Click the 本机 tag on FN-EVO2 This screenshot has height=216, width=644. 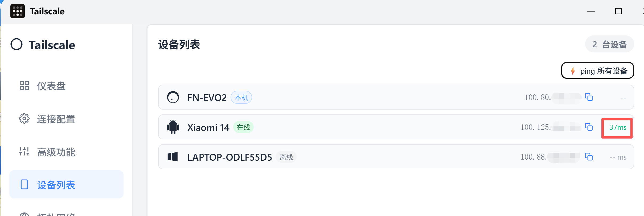coord(241,97)
